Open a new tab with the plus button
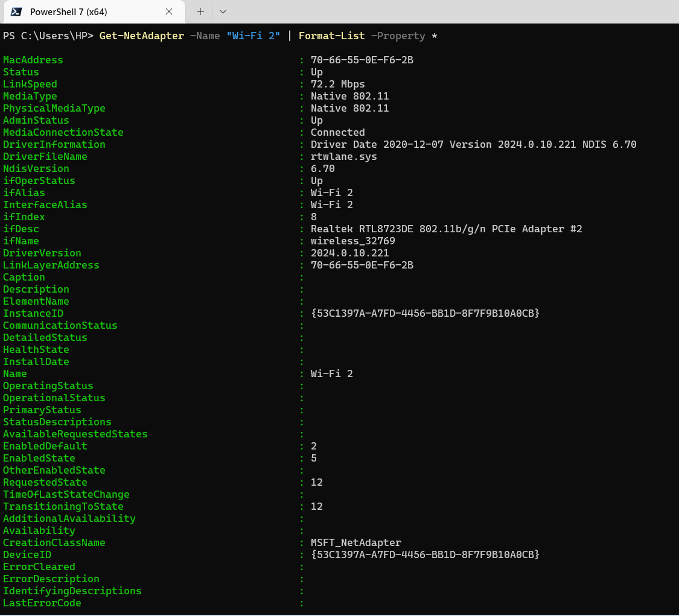This screenshot has width=679, height=616. [x=199, y=11]
